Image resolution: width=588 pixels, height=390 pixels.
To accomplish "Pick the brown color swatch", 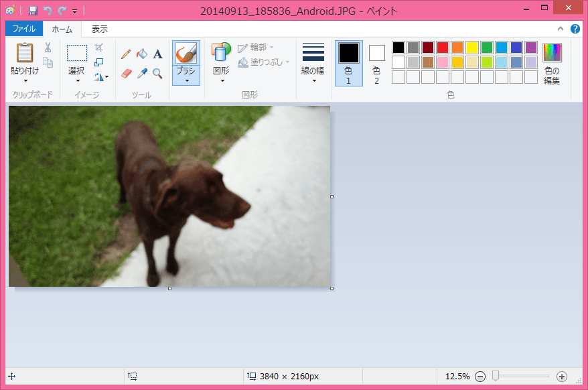I will point(428,62).
